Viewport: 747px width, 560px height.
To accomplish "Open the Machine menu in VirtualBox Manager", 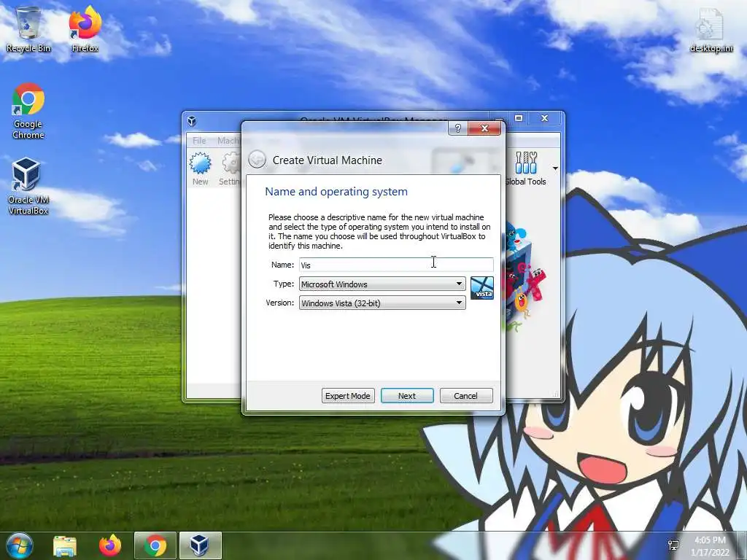I will point(228,141).
